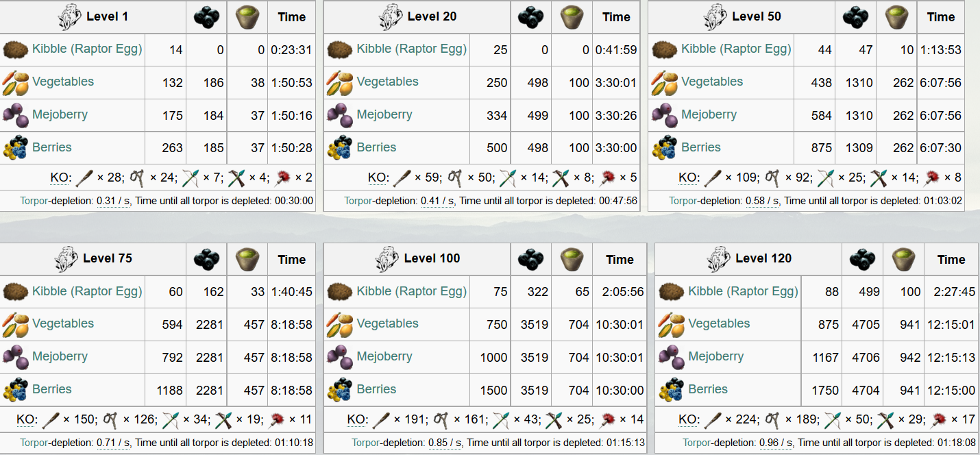Click the creature icon beside Level 1
The width and height of the screenshot is (980, 455).
tap(70, 16)
